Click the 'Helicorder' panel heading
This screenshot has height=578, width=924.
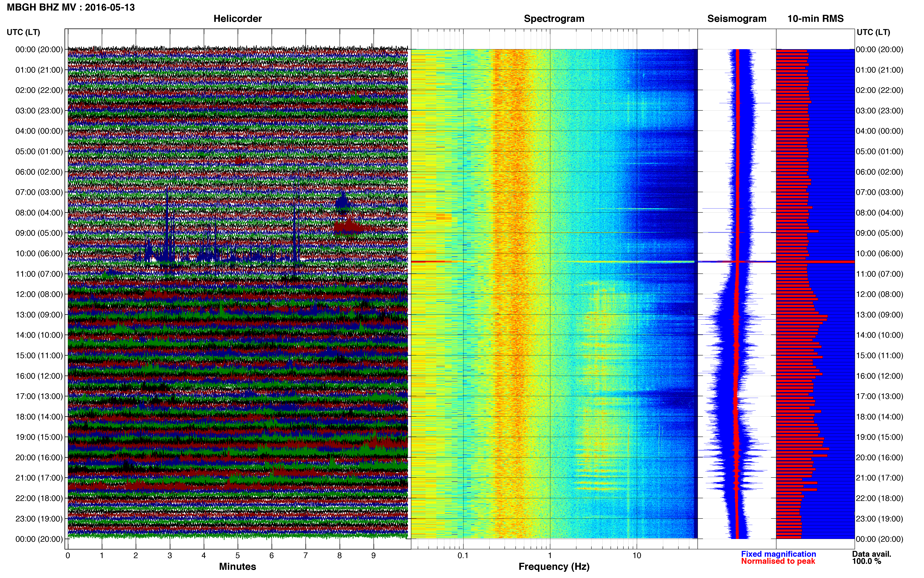pos(238,19)
